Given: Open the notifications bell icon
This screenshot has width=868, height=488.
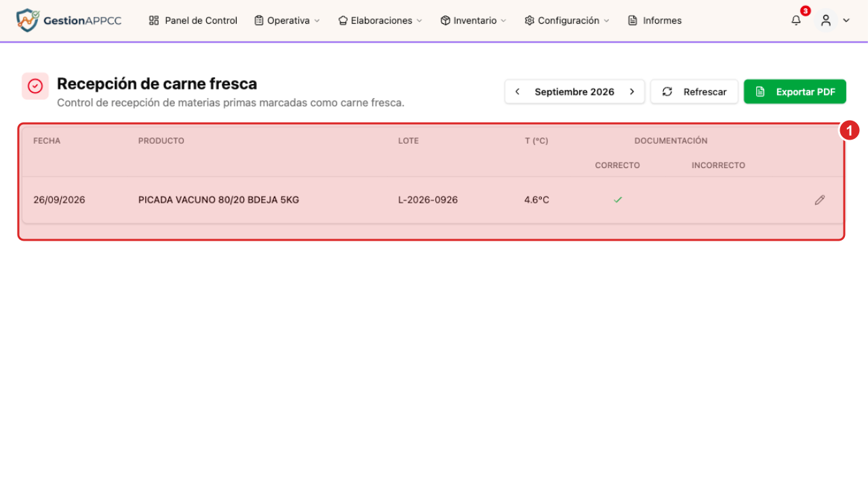Looking at the screenshot, I should pos(796,20).
